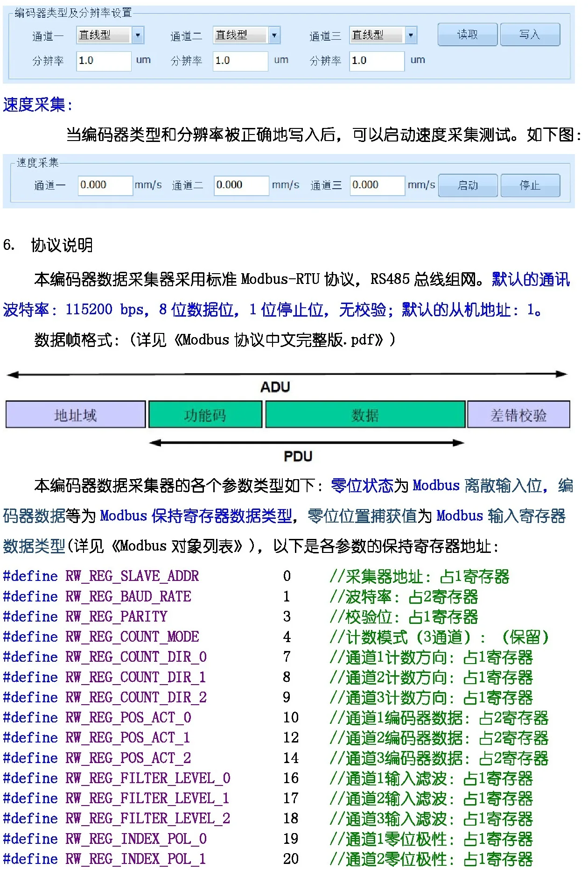Click the 差错校验 block in the ADU diagram
This screenshot has width=588, height=870.
pos(518,415)
